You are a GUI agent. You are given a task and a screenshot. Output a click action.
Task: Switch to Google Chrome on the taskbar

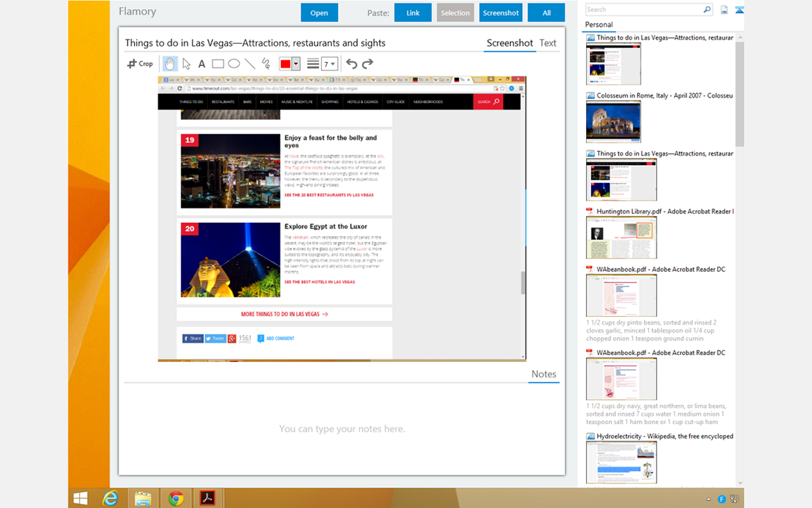click(x=176, y=498)
